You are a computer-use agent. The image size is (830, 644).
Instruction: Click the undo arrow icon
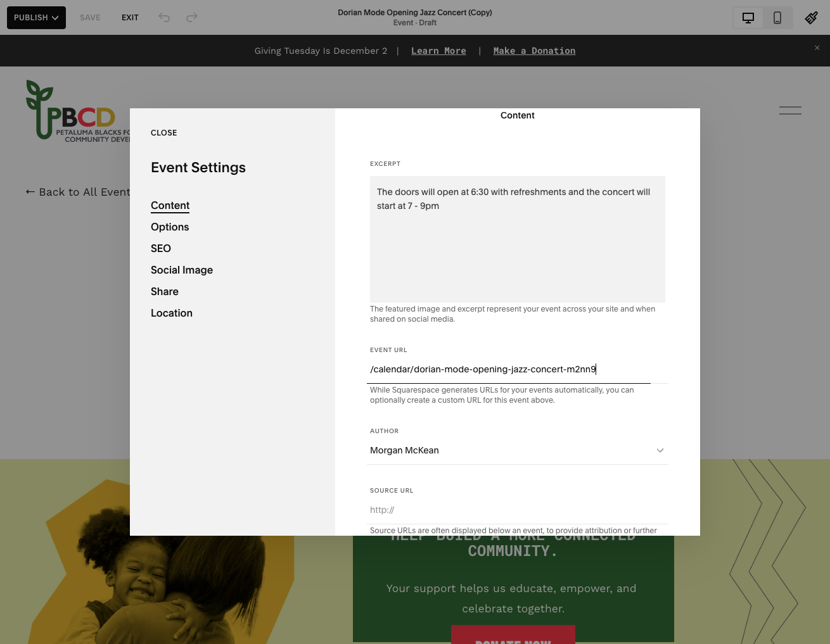164,18
